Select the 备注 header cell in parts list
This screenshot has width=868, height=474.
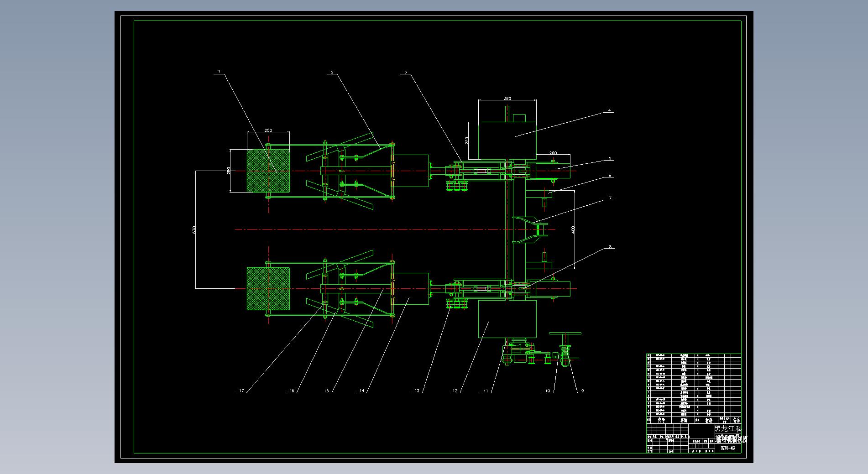[x=736, y=420]
